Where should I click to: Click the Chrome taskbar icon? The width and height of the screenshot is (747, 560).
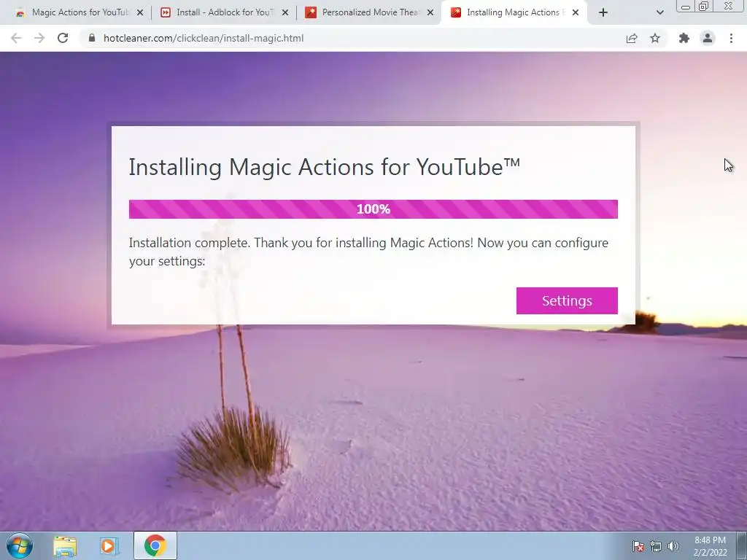pos(155,545)
